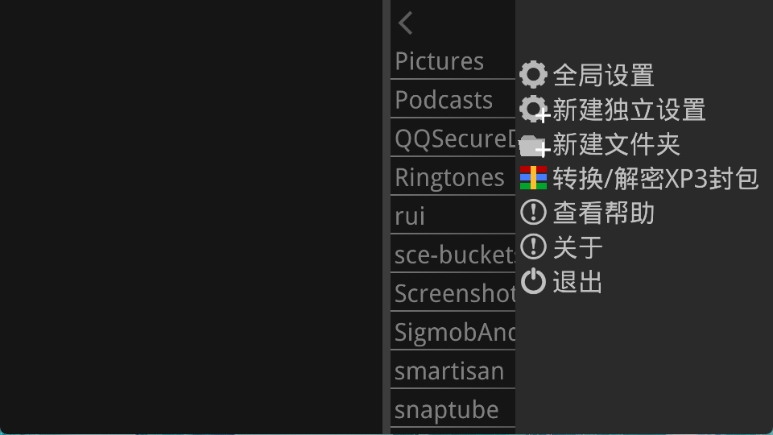Tap the 退出 menu text

click(x=578, y=282)
